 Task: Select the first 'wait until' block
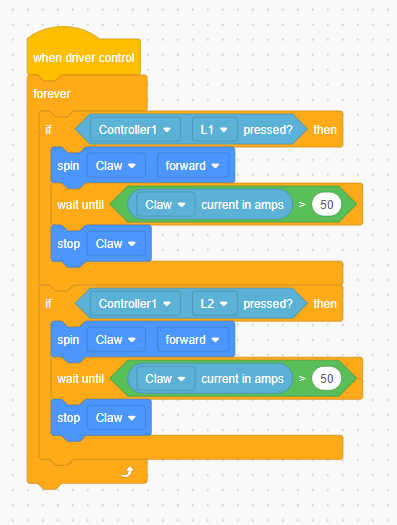tap(80, 205)
